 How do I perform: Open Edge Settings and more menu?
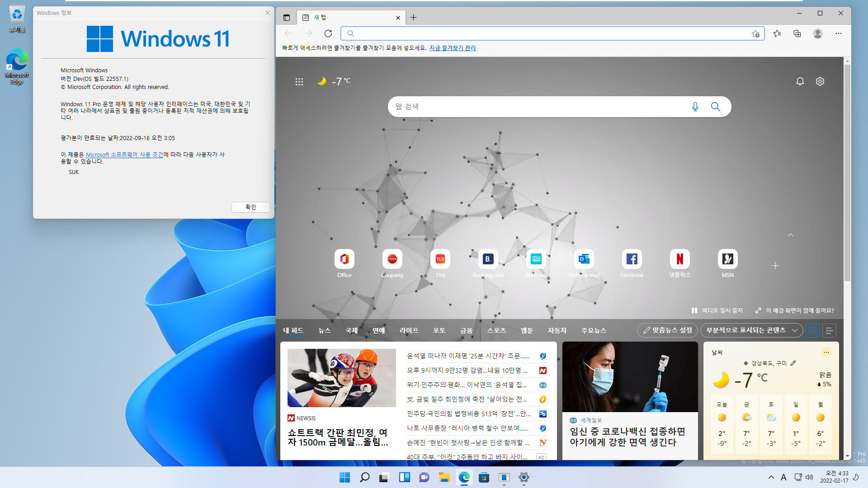pyautogui.click(x=838, y=33)
